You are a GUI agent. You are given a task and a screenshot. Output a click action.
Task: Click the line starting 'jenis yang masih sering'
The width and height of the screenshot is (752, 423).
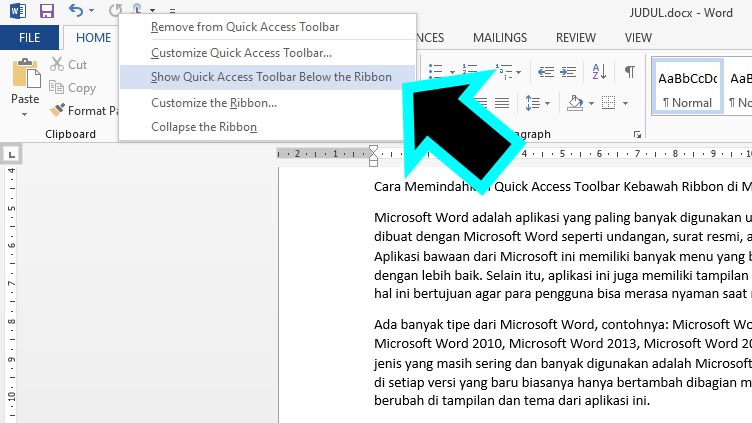(563, 364)
